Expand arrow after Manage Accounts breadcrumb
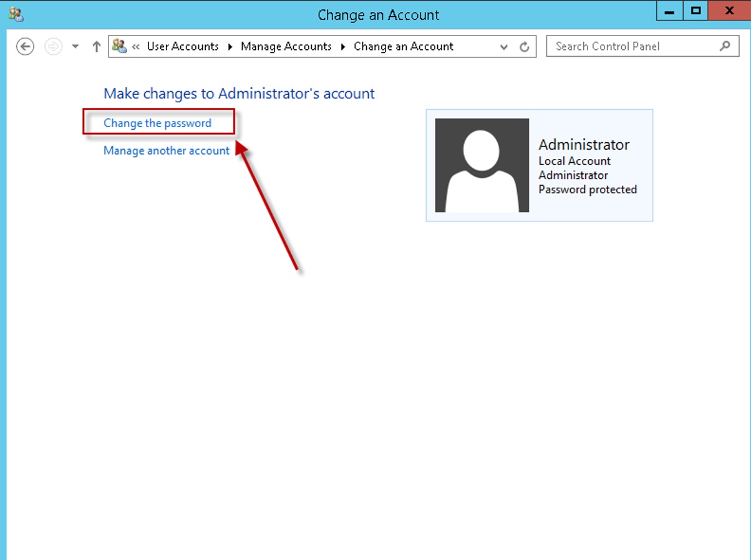The image size is (751, 560). pyautogui.click(x=343, y=47)
